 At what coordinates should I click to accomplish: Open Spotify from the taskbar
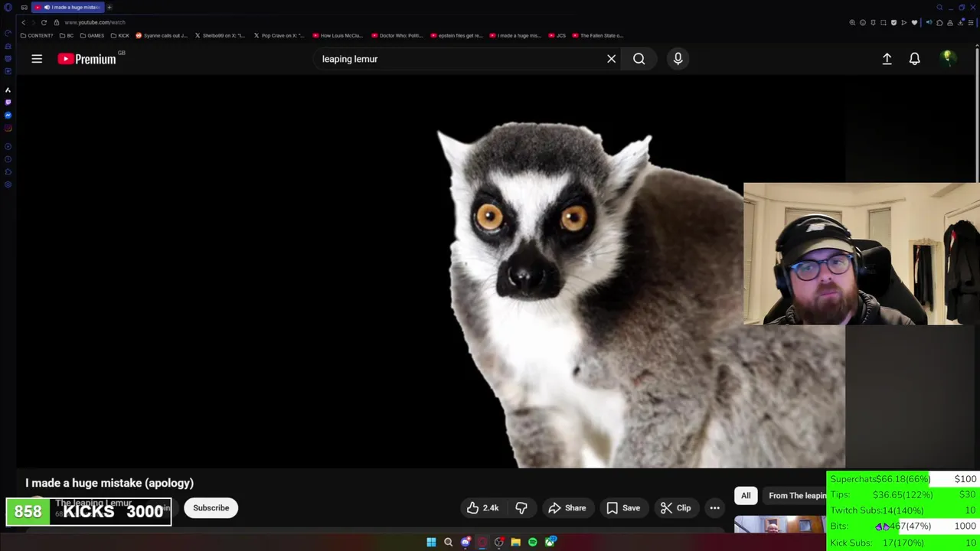tap(532, 543)
